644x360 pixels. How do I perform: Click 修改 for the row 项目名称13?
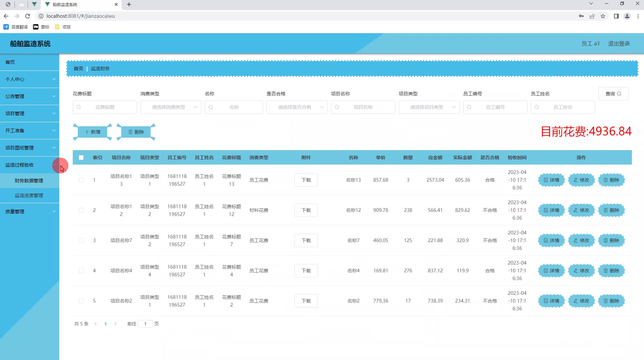point(581,180)
